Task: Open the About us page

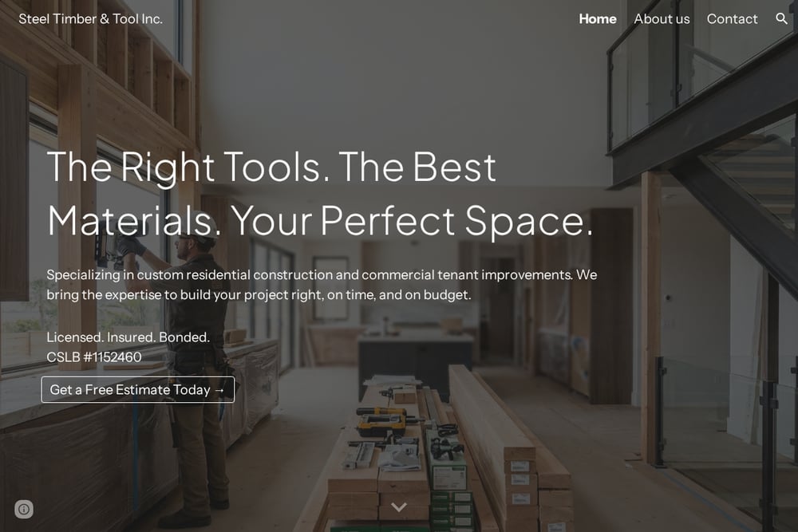Action: click(662, 19)
